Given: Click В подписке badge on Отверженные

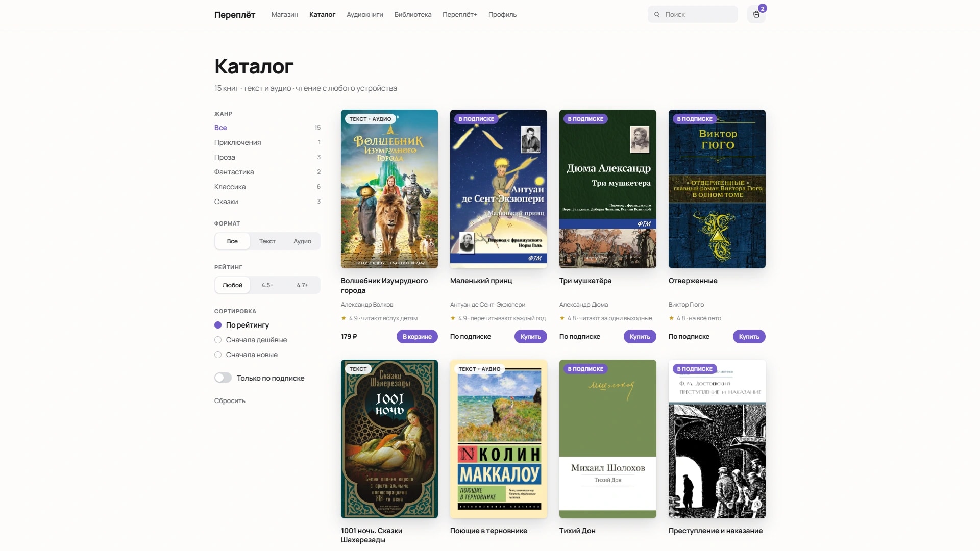Looking at the screenshot, I should (x=695, y=119).
